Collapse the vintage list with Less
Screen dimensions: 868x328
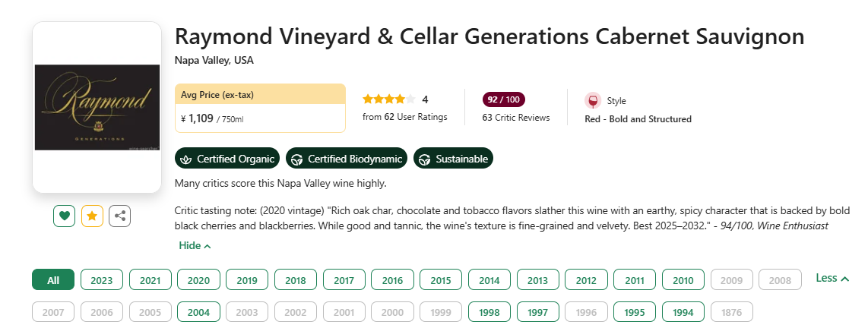832,278
